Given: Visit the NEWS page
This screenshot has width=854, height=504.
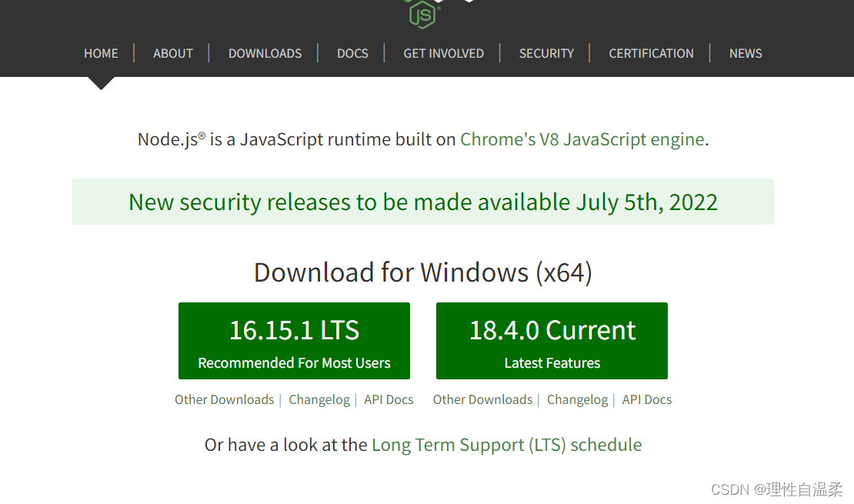Looking at the screenshot, I should coord(745,53).
